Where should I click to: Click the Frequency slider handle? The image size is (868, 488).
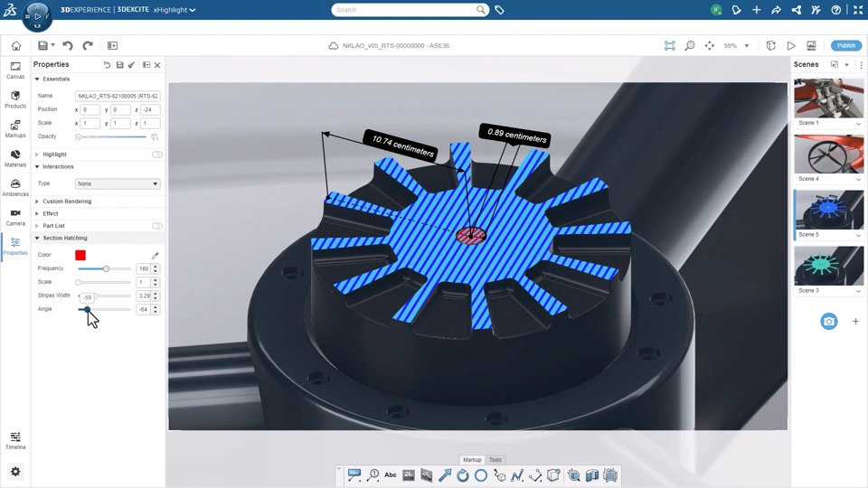click(106, 269)
